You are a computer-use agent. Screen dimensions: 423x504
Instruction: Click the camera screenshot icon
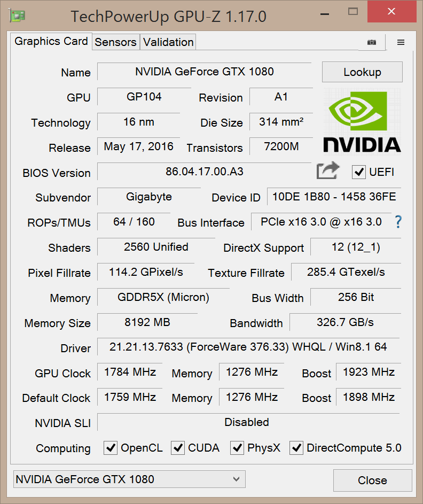[x=372, y=42]
